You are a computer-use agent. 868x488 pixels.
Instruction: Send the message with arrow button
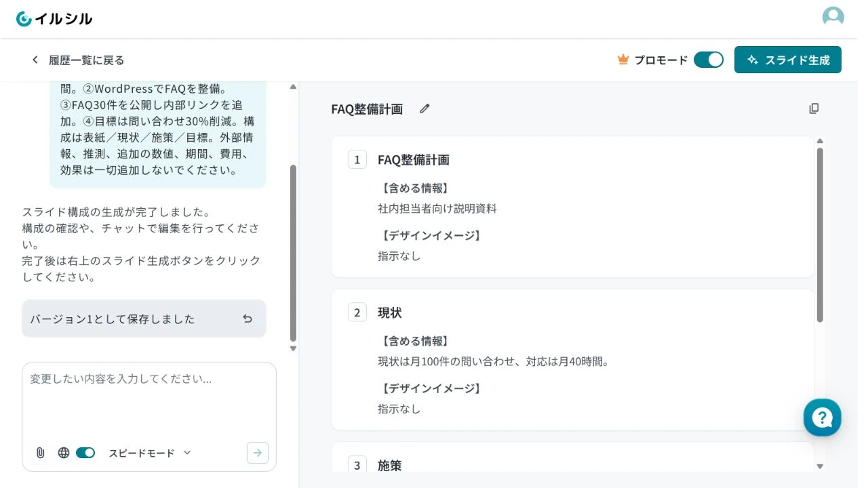(258, 453)
